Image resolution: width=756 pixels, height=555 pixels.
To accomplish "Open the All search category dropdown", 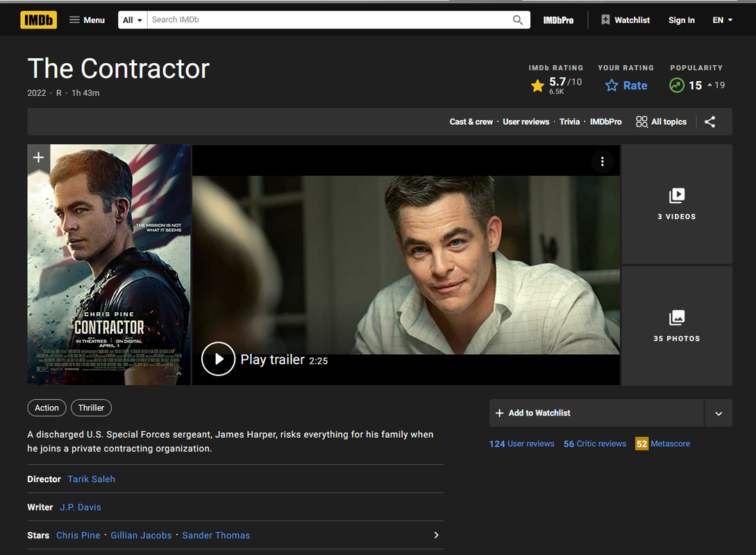I will point(133,19).
